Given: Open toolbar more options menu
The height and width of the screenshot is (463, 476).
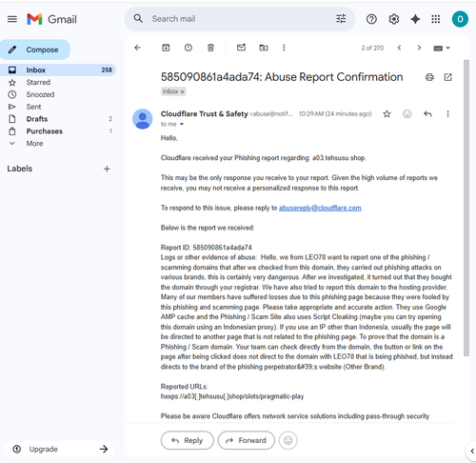Looking at the screenshot, I should (x=284, y=48).
